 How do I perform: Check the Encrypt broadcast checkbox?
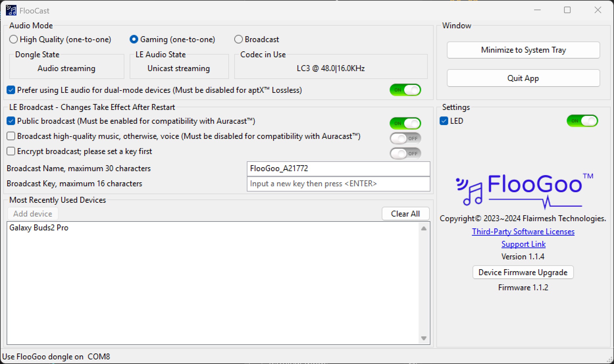tap(11, 151)
